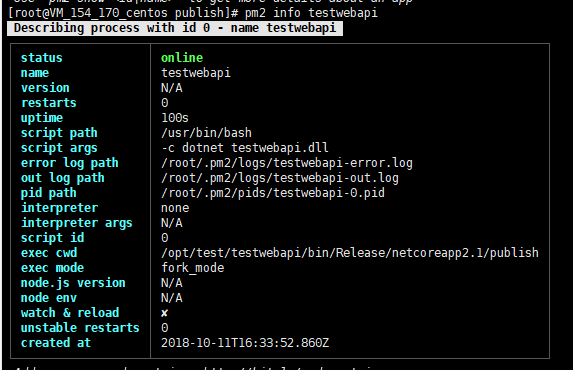The image size is (573, 370).
Task: Select the '100s' uptime value
Action: pyautogui.click(x=175, y=118)
